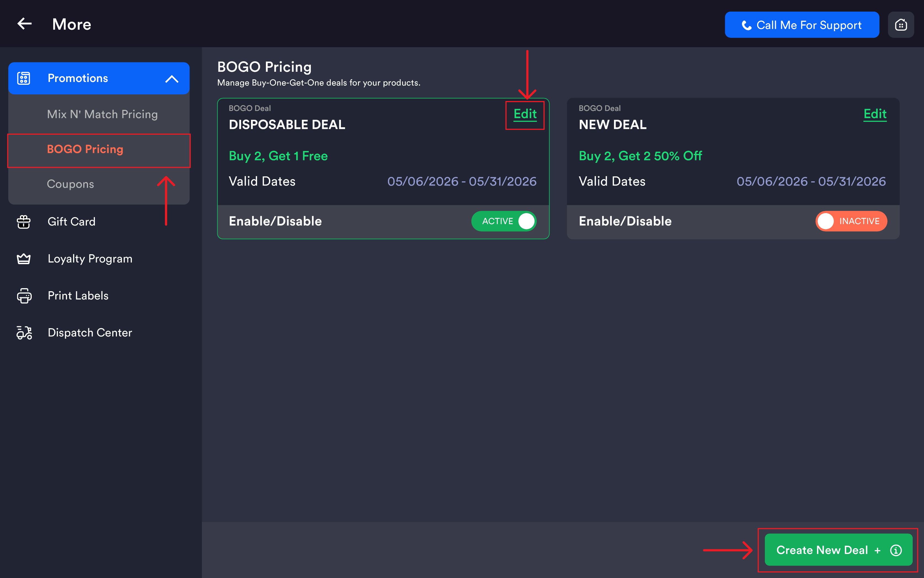The height and width of the screenshot is (578, 924).
Task: Click Buy 2, Get 2 50% Off text
Action: pos(640,156)
